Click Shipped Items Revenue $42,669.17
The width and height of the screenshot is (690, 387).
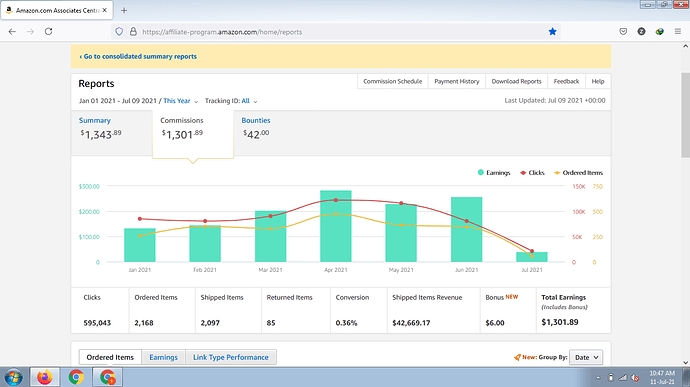click(411, 323)
